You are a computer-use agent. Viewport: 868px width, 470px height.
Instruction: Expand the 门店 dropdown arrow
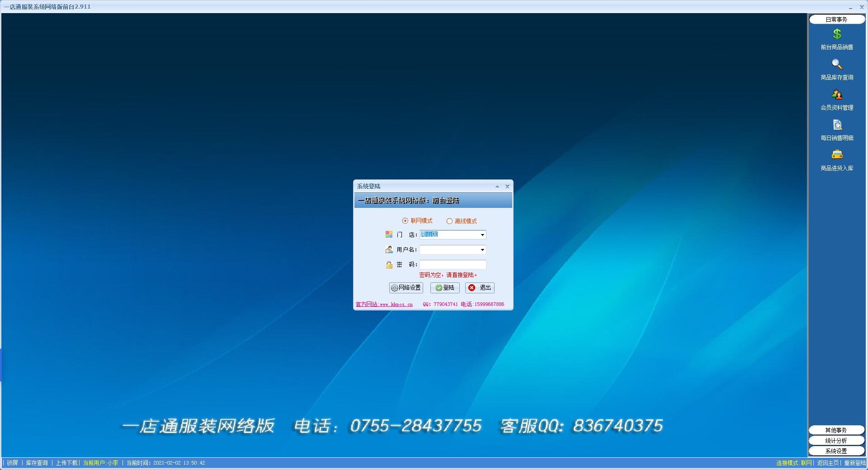click(482, 235)
